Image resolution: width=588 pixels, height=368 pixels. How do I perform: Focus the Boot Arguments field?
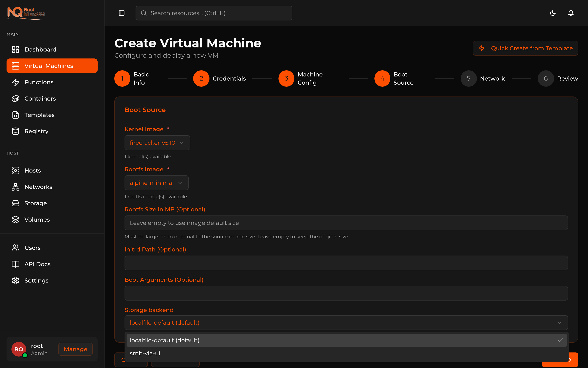point(346,293)
